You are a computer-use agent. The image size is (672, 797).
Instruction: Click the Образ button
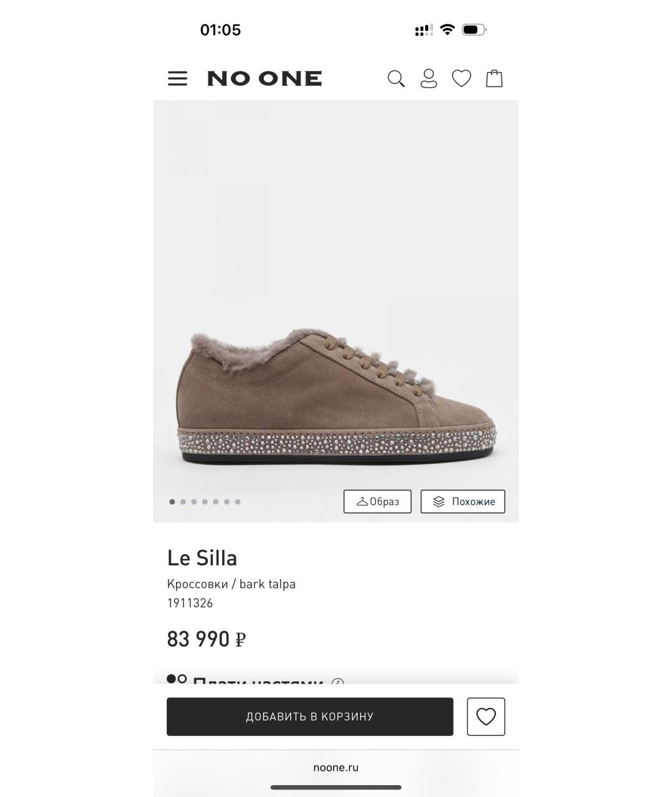(x=377, y=501)
